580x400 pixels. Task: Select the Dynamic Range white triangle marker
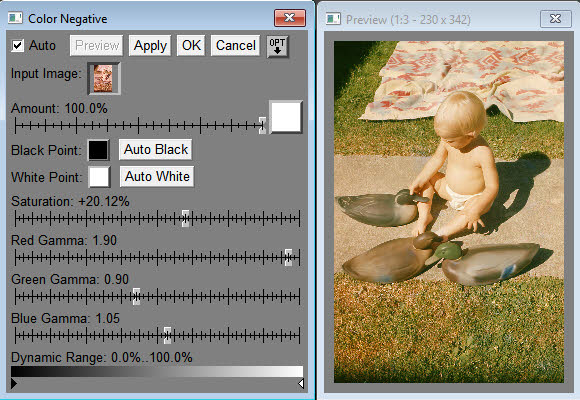click(x=301, y=383)
